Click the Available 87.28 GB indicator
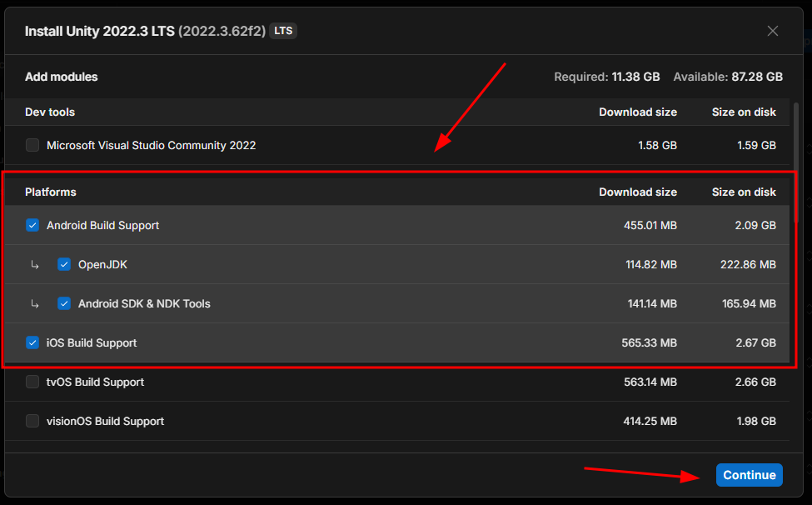Viewport: 812px width, 505px height. [x=727, y=77]
